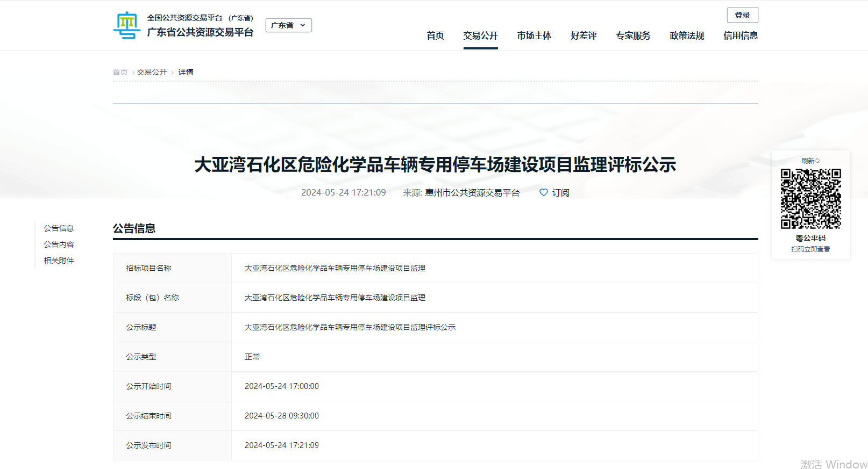Click the heart subscribe icon
The height and width of the screenshot is (469, 868).
tap(543, 192)
